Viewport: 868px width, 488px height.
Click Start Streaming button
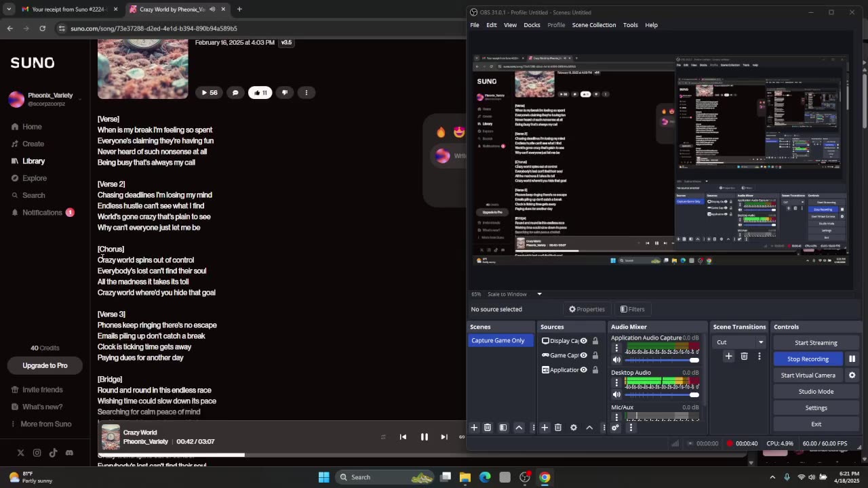(x=816, y=343)
